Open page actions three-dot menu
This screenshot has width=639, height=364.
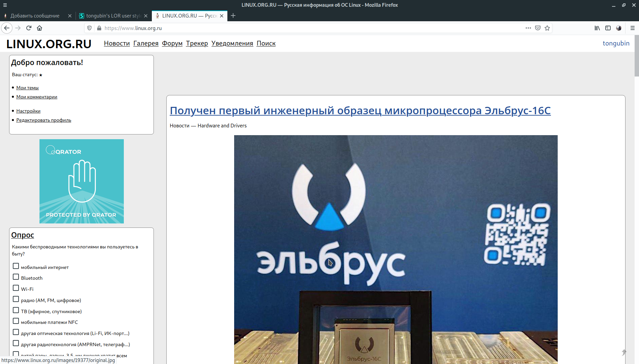(x=528, y=28)
